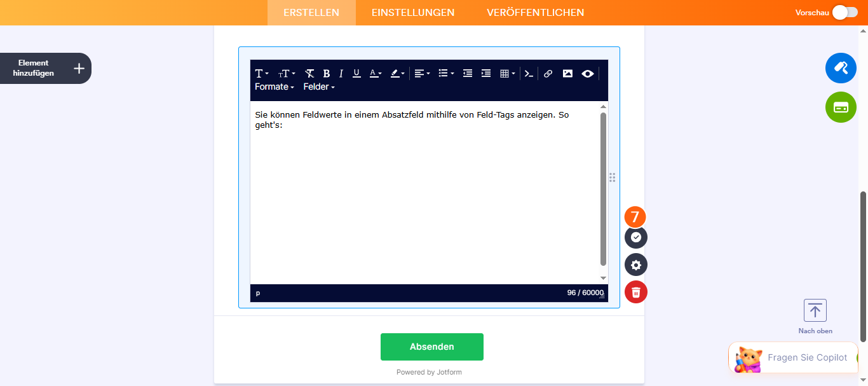
Task: Click the editor's vertical scrollbar thumb
Action: tap(604, 189)
